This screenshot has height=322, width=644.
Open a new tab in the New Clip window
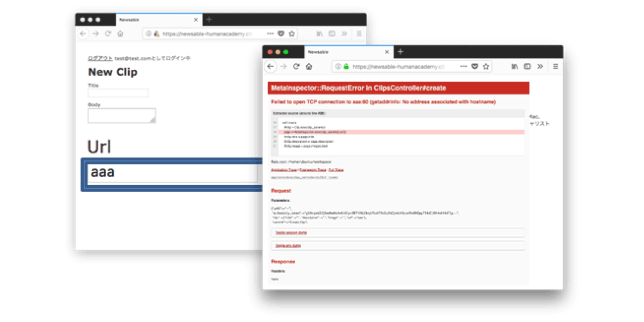pyautogui.click(x=209, y=19)
